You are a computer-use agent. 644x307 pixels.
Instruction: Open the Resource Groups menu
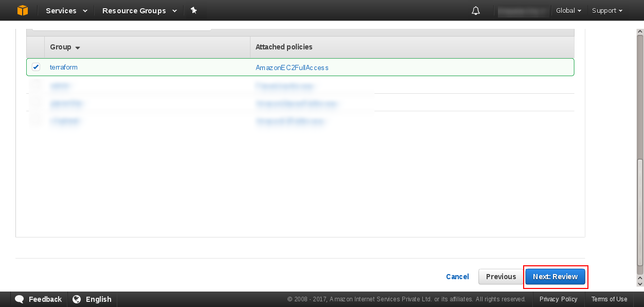click(x=139, y=10)
